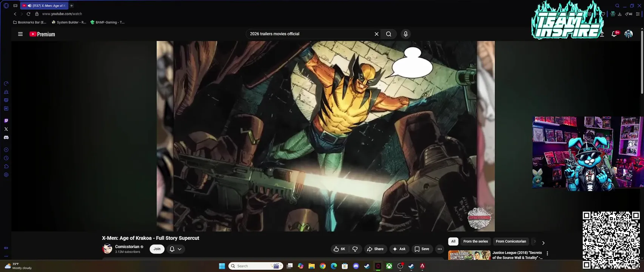Image resolution: width=644 pixels, height=272 pixels.
Task: Open OBS Studio from the taskbar
Action: coord(400,266)
